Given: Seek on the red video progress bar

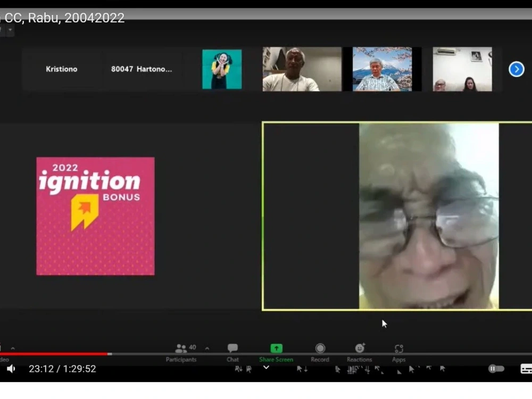Looking at the screenshot, I should [x=54, y=354].
